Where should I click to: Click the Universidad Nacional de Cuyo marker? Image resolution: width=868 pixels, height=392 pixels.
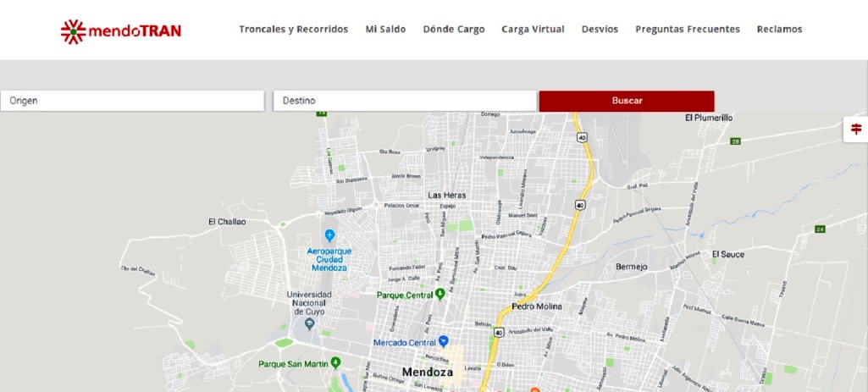(309, 323)
